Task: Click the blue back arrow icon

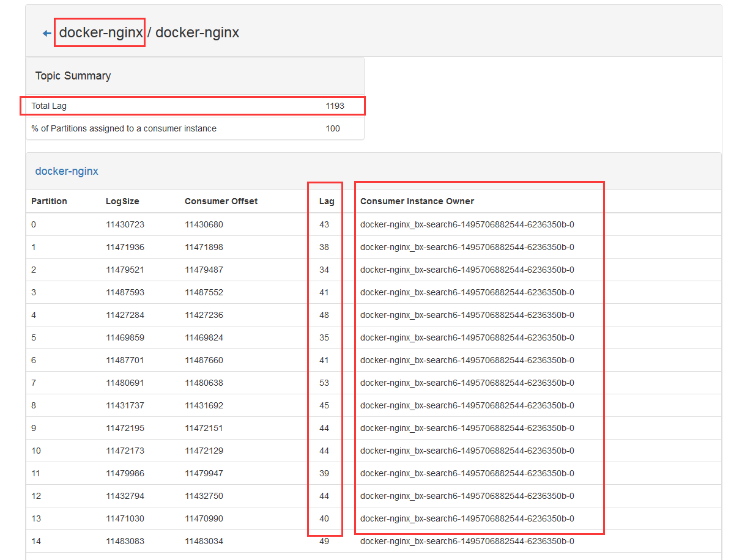Action: tap(46, 33)
